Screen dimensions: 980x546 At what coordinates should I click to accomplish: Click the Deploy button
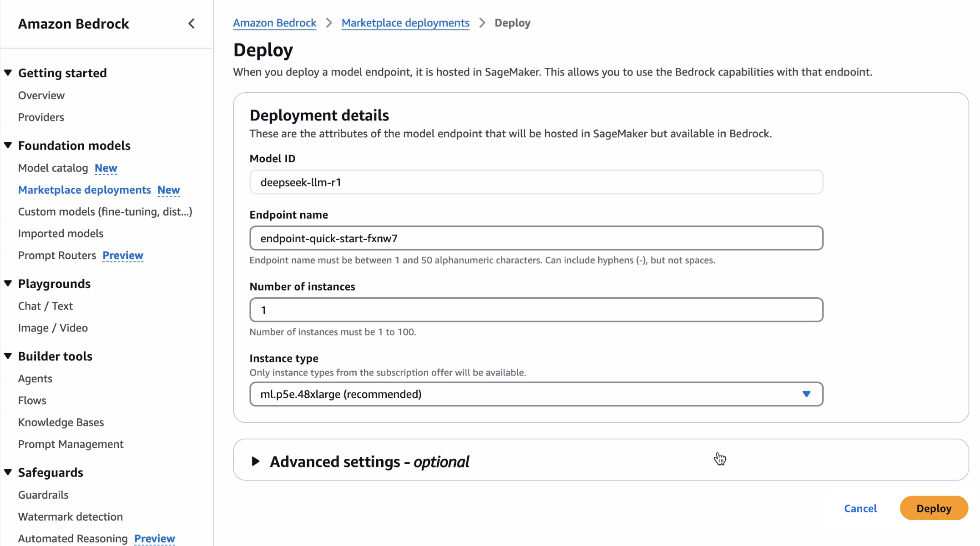point(934,508)
